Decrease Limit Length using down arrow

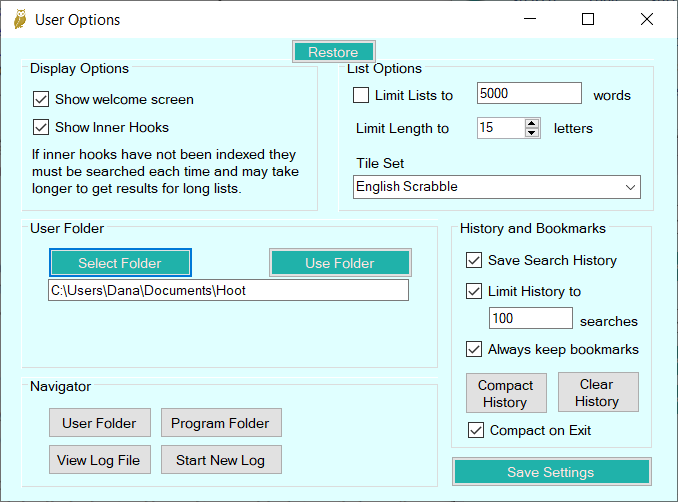tap(532, 133)
